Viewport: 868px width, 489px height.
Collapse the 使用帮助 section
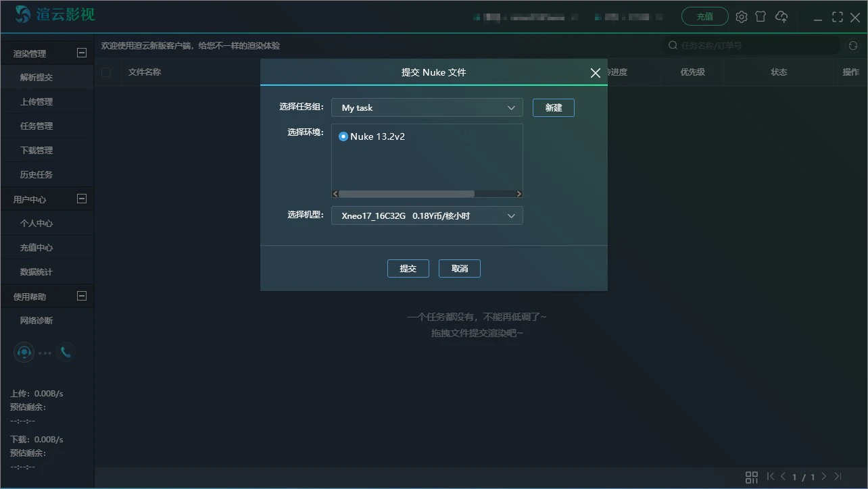[82, 296]
